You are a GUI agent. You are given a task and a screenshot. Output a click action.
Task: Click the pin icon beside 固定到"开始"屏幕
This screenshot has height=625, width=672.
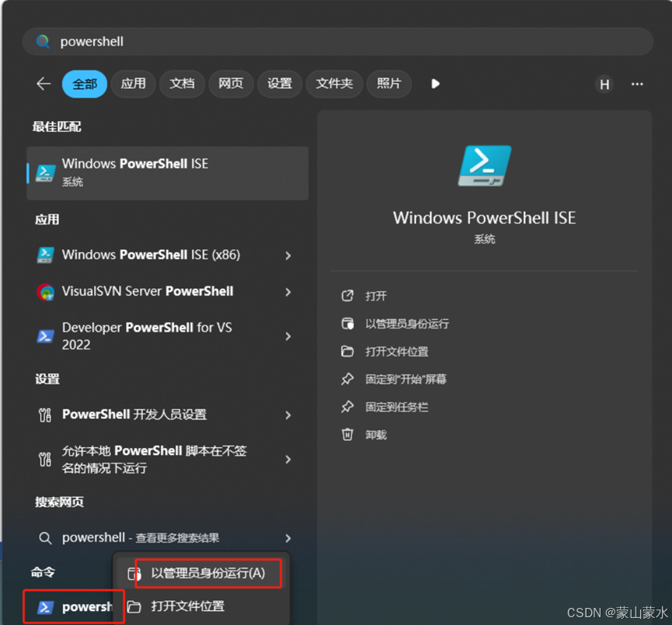(x=347, y=379)
